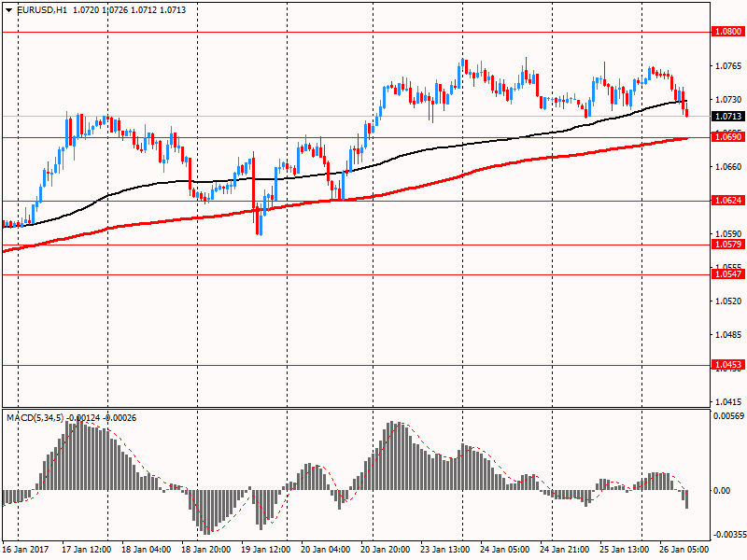747x560 pixels.
Task: Select the 1.0485 price scale value
Action: 728,335
